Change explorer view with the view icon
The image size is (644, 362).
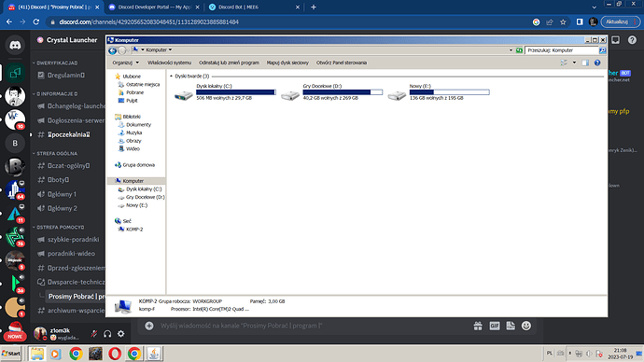click(564, 63)
